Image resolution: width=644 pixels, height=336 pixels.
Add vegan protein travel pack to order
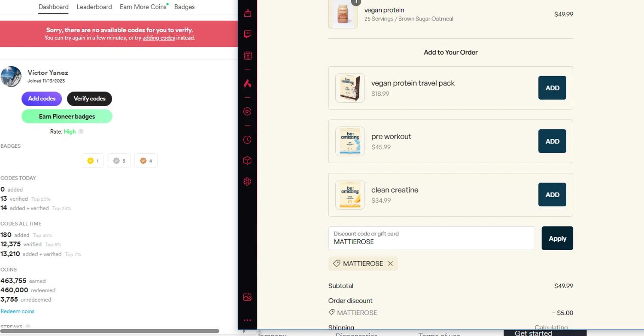pos(552,88)
